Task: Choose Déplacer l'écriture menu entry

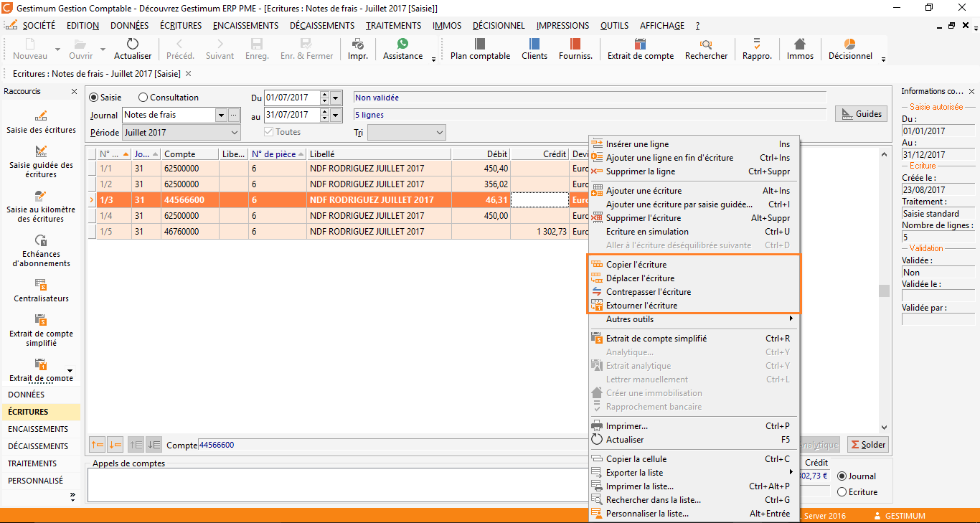Action: coord(693,278)
